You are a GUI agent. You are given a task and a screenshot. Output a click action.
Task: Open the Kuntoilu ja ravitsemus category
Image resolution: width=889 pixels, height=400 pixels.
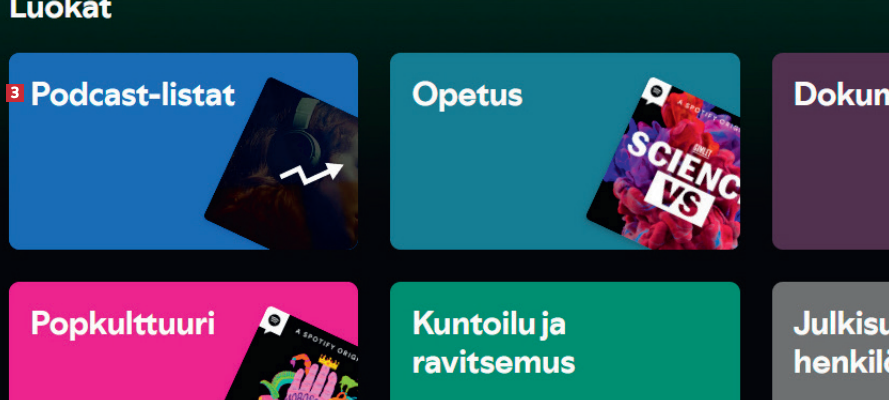click(565, 341)
